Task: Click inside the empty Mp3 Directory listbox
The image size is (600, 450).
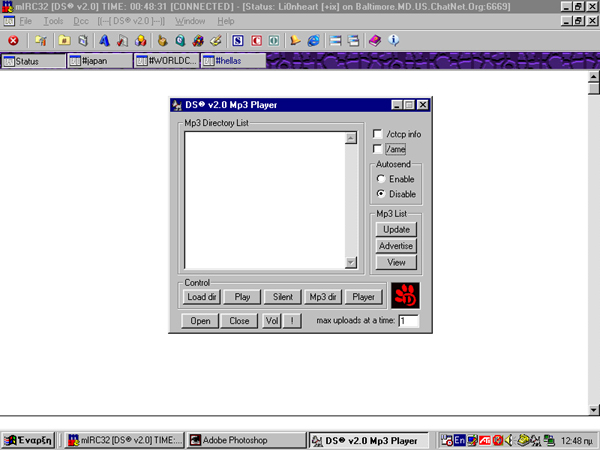Action: click(265, 201)
